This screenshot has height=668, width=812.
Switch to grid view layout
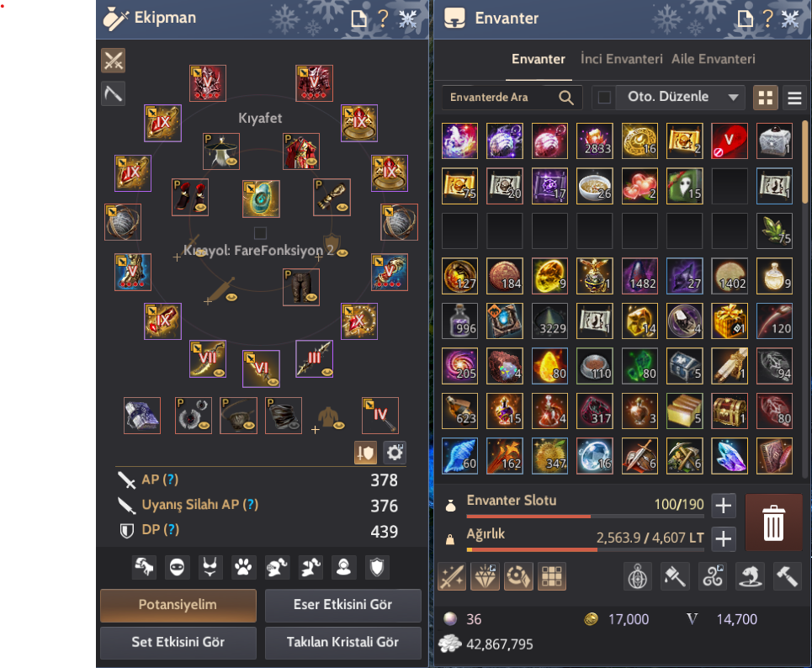point(766,98)
